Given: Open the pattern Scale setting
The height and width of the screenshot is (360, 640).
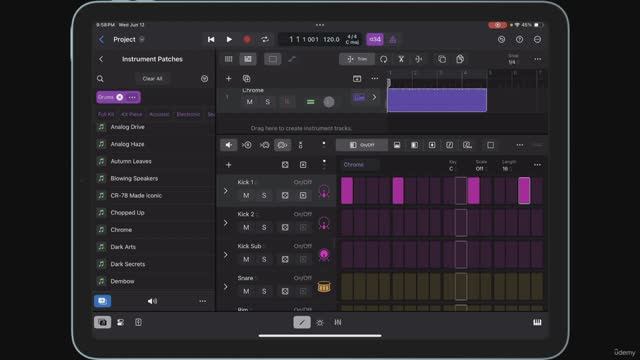Looking at the screenshot, I should (x=481, y=165).
